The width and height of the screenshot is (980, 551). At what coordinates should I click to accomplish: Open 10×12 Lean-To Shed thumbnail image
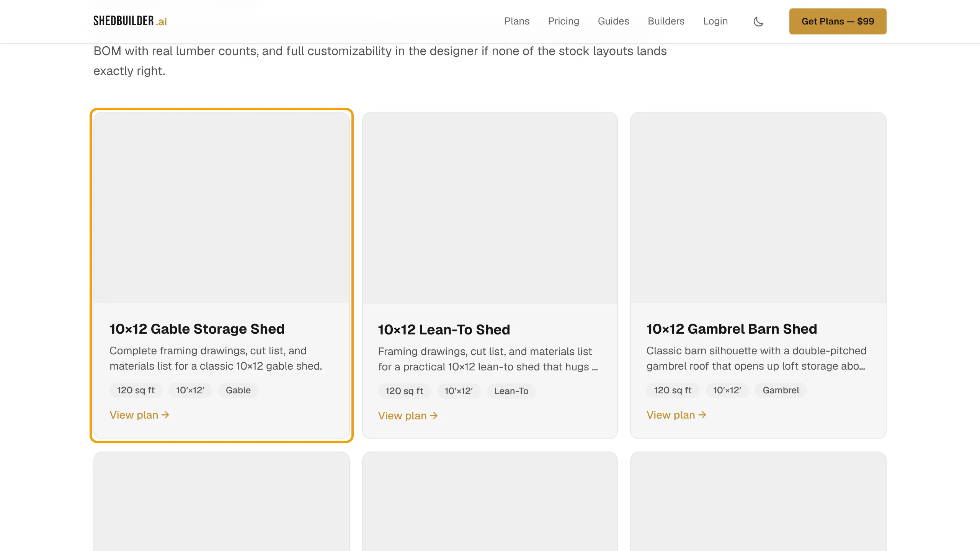(x=490, y=208)
